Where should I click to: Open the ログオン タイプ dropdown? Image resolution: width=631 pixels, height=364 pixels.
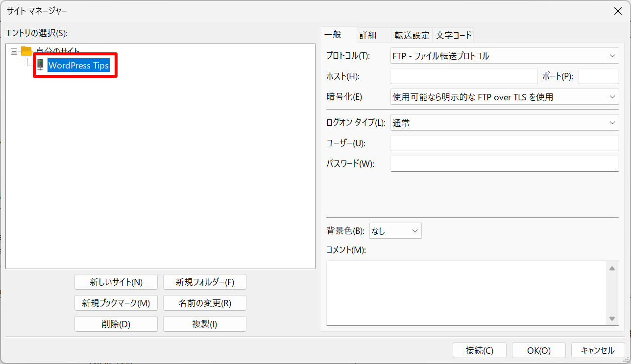coord(505,123)
